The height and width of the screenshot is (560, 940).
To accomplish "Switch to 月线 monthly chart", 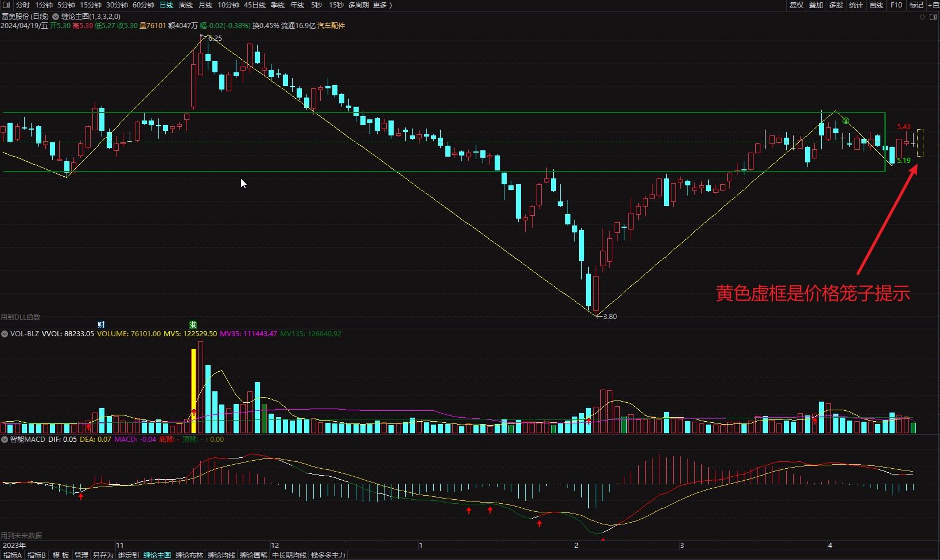I will pyautogui.click(x=205, y=5).
